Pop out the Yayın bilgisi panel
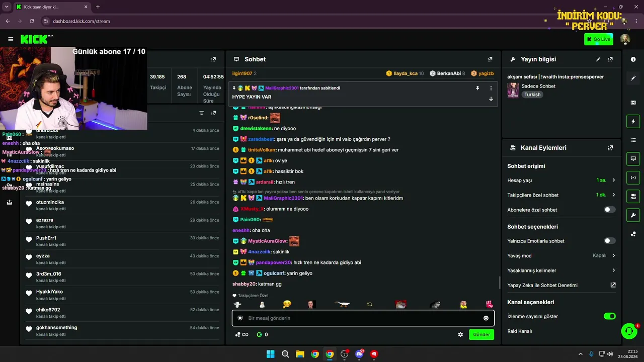This screenshot has height=362, width=644. (610, 59)
